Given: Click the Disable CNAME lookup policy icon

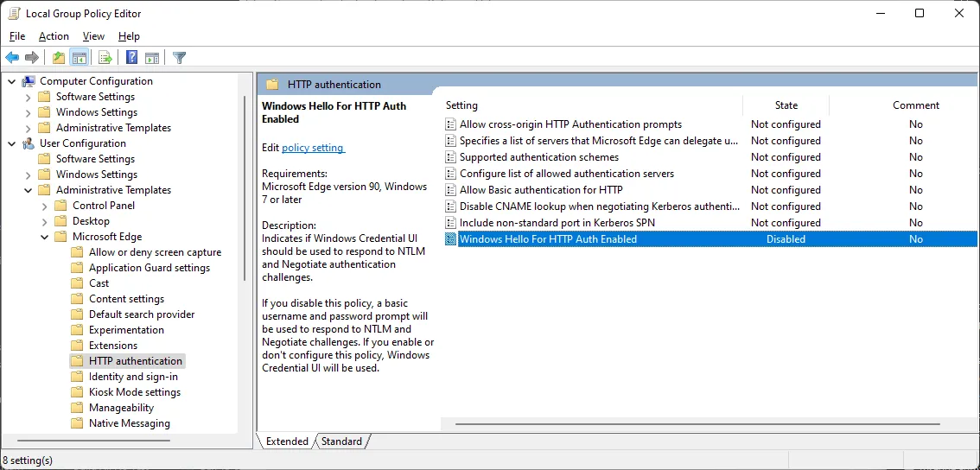Looking at the screenshot, I should [450, 206].
